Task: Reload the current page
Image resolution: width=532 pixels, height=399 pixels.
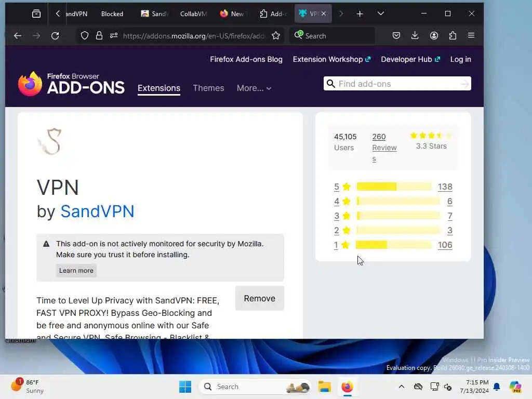Action: (55, 36)
